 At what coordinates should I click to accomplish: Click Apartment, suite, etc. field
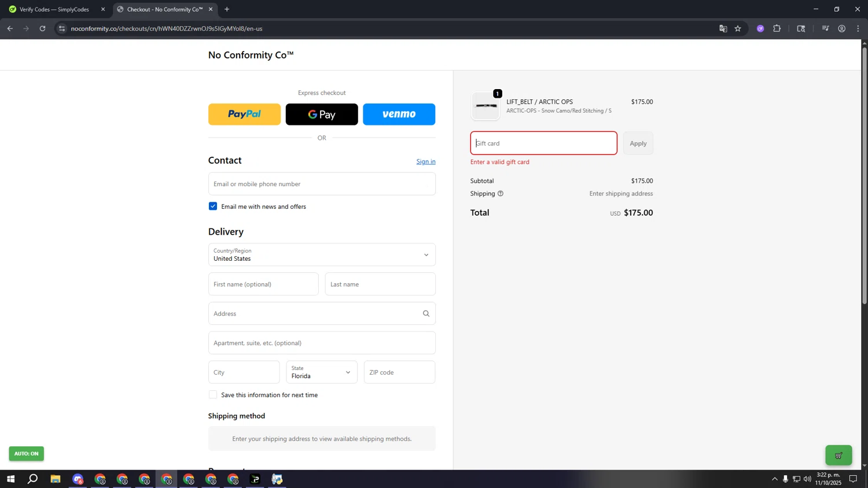pos(322,343)
